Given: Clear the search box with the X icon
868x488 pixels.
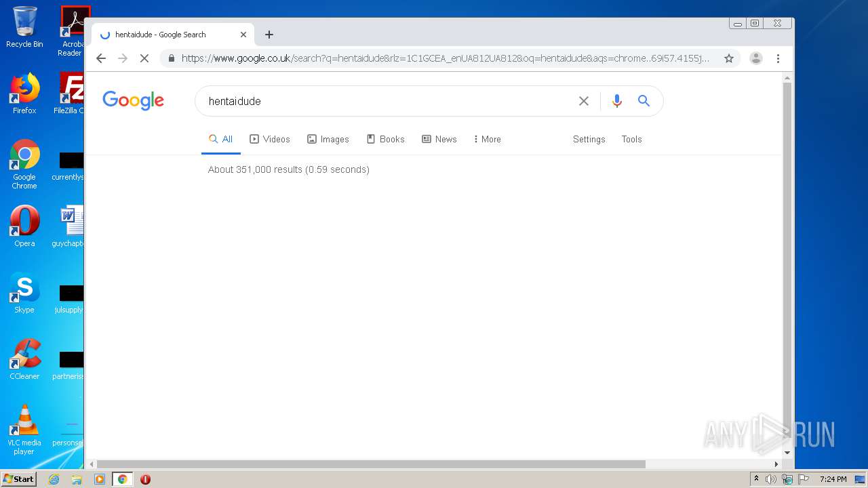Looking at the screenshot, I should tap(583, 101).
